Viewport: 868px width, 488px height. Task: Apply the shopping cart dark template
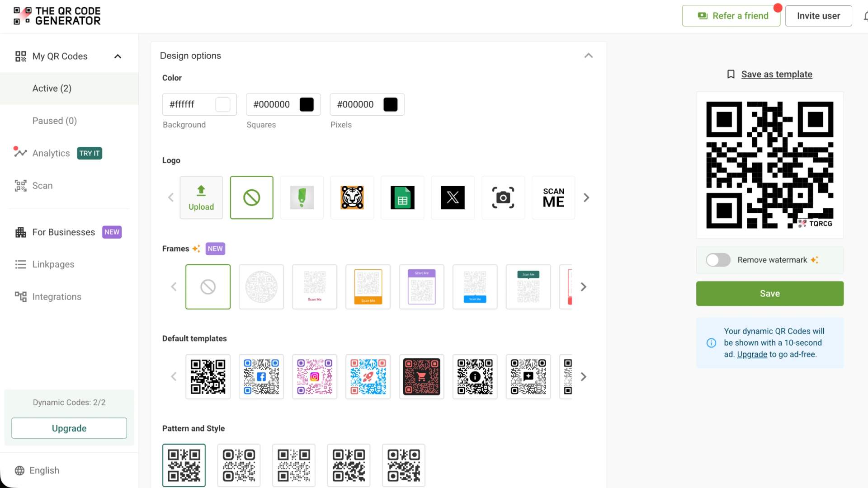click(421, 376)
